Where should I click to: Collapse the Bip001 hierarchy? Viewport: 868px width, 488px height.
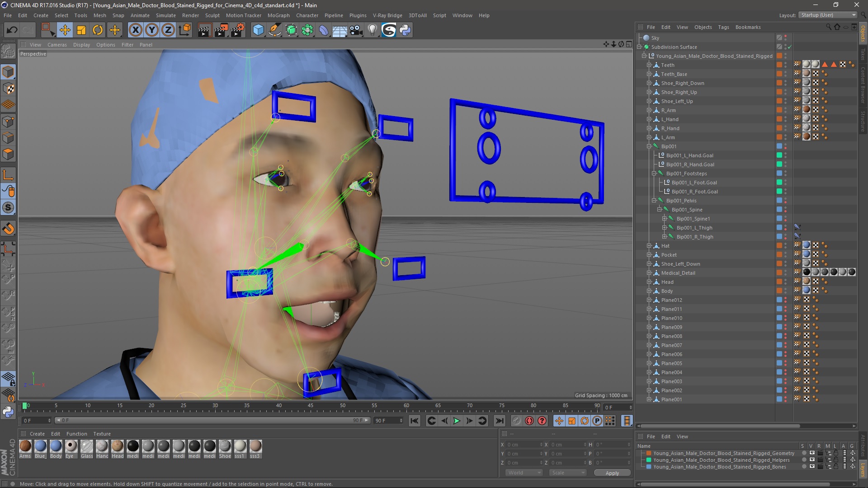649,146
